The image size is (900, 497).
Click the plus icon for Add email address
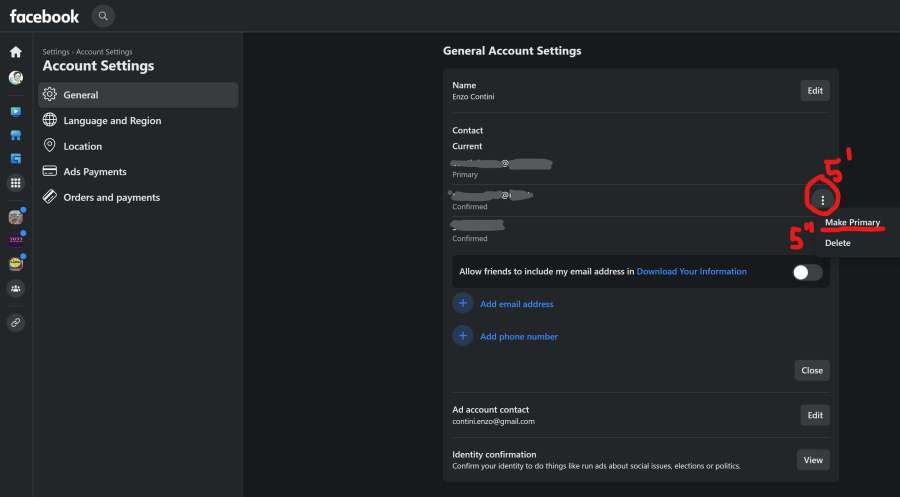pos(463,304)
